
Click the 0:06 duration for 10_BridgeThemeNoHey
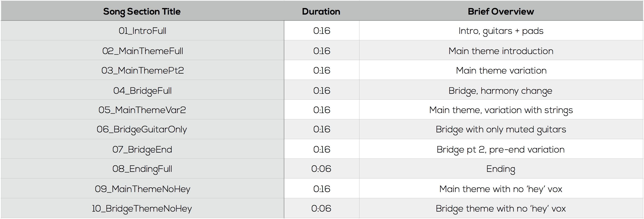tap(322, 208)
